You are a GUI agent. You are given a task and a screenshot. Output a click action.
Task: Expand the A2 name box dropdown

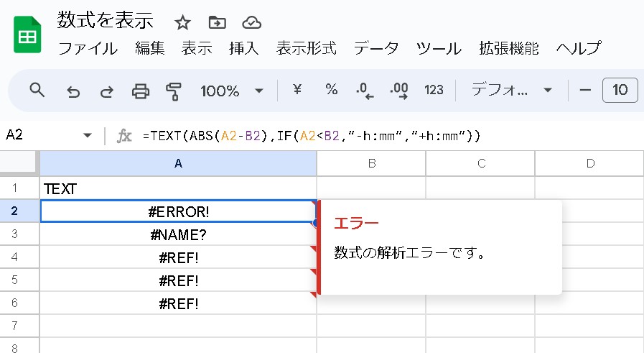pyautogui.click(x=88, y=135)
